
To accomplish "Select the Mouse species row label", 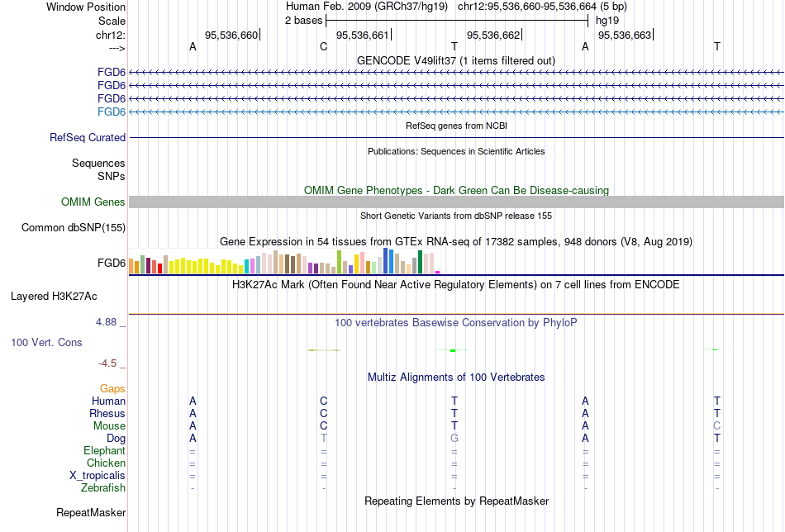I will click(x=109, y=426).
